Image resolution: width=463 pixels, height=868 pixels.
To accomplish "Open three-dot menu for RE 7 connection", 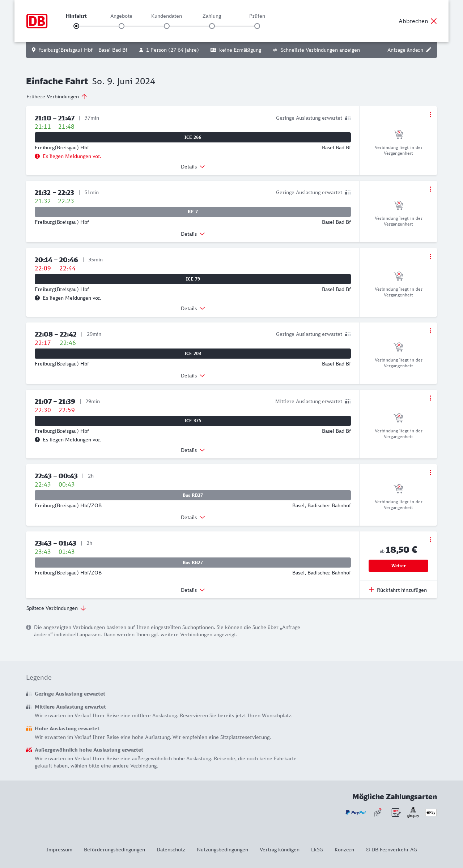I will (430, 189).
